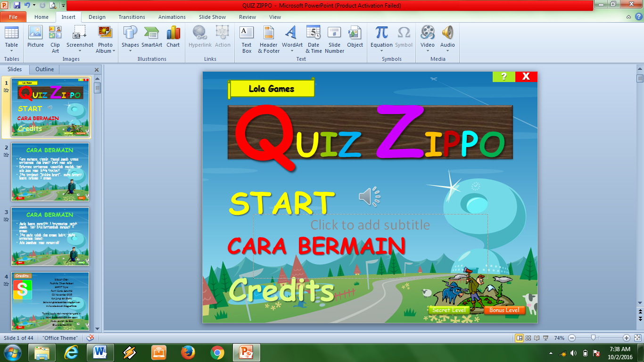Image resolution: width=644 pixels, height=362 pixels.
Task: Expand the Shapes dropdown arrow
Action: [130, 51]
